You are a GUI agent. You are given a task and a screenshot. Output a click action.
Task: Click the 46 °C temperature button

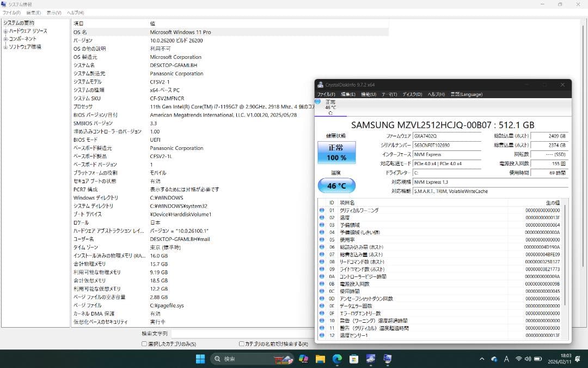[x=336, y=186]
